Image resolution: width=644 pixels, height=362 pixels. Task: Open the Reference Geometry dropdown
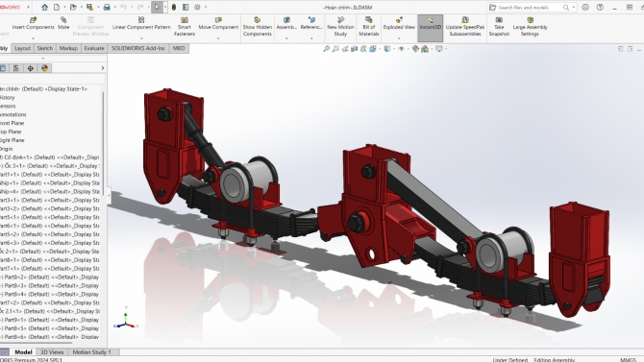(x=311, y=38)
